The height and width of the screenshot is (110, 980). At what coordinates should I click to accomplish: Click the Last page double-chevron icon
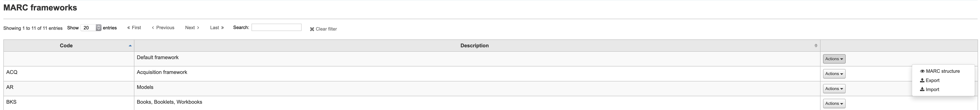click(223, 28)
